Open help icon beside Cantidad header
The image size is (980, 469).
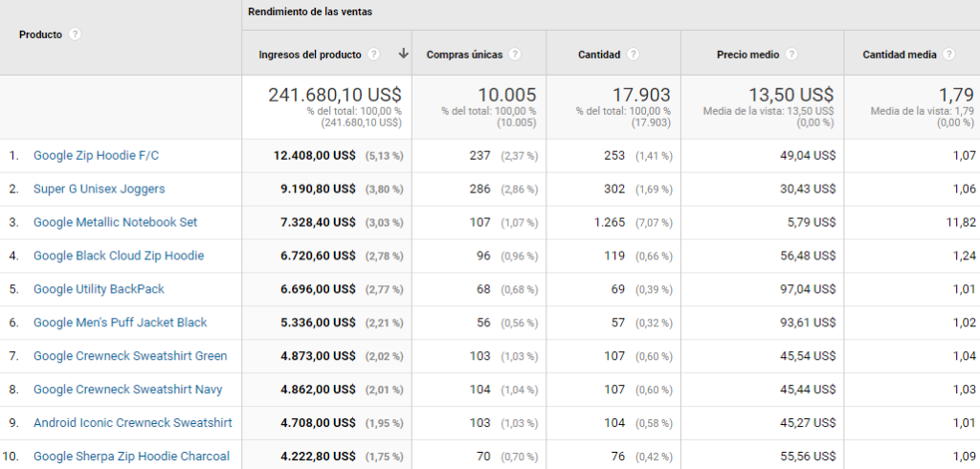coord(633,55)
